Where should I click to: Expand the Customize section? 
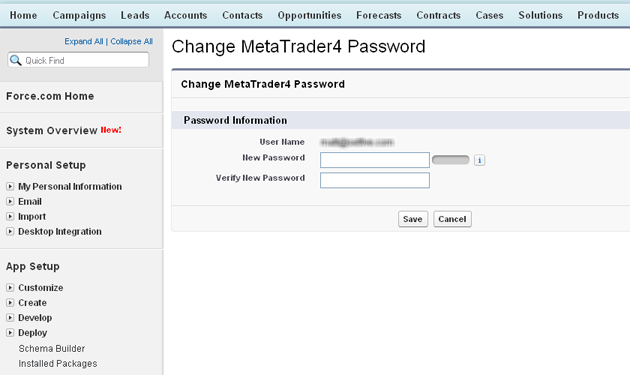click(10, 288)
